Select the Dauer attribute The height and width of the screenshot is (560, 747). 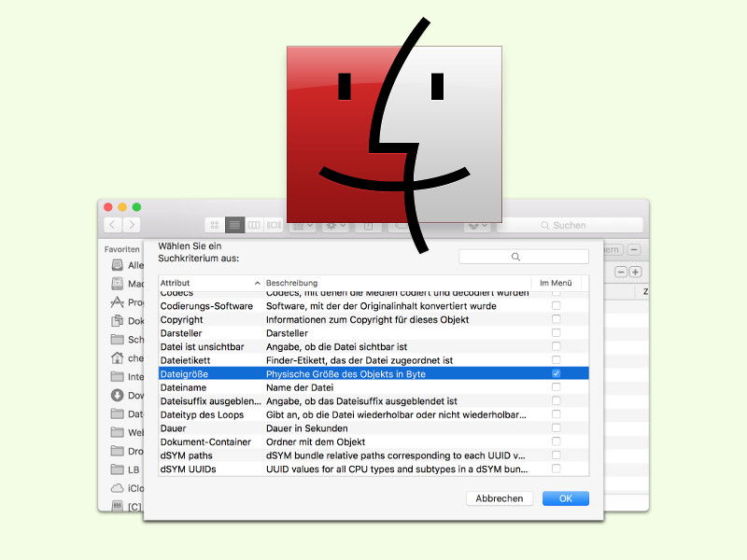pyautogui.click(x=373, y=428)
